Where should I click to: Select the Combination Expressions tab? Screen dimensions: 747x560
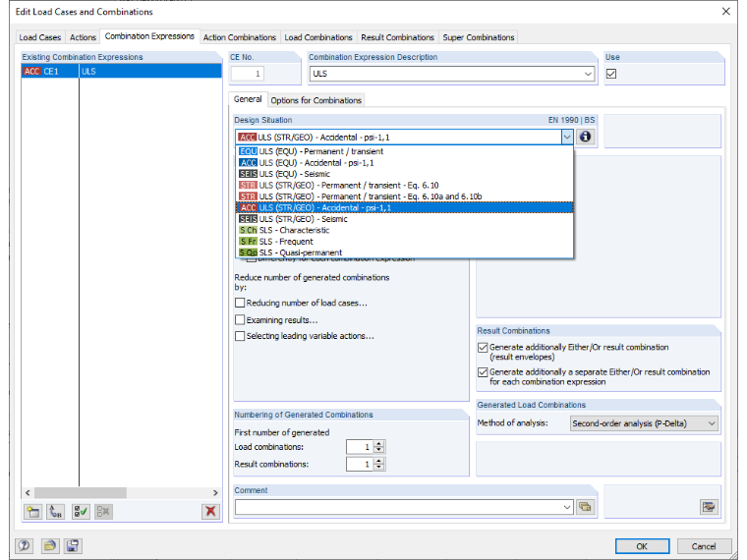pyautogui.click(x=149, y=36)
